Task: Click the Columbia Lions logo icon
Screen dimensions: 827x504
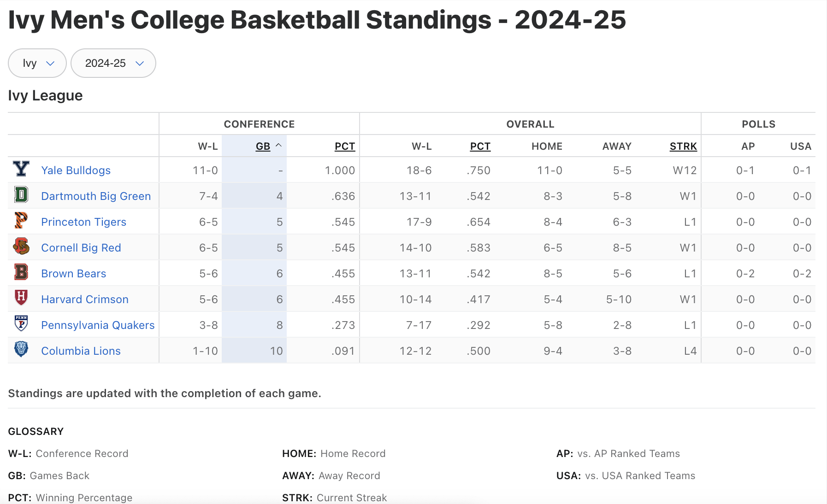Action: [21, 349]
